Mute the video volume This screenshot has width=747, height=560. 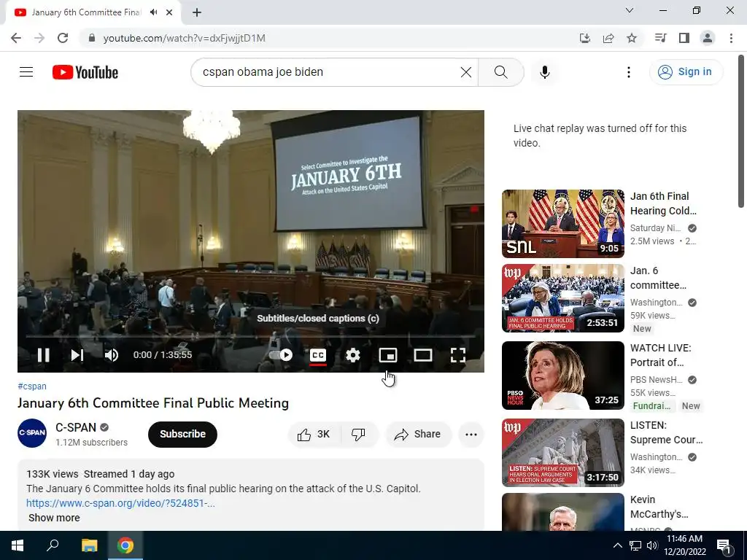point(112,355)
